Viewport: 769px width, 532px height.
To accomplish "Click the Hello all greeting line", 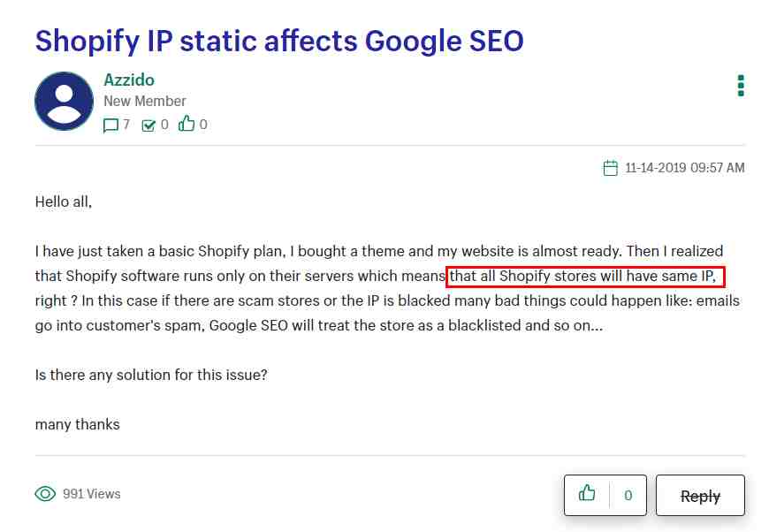I will click(x=64, y=201).
